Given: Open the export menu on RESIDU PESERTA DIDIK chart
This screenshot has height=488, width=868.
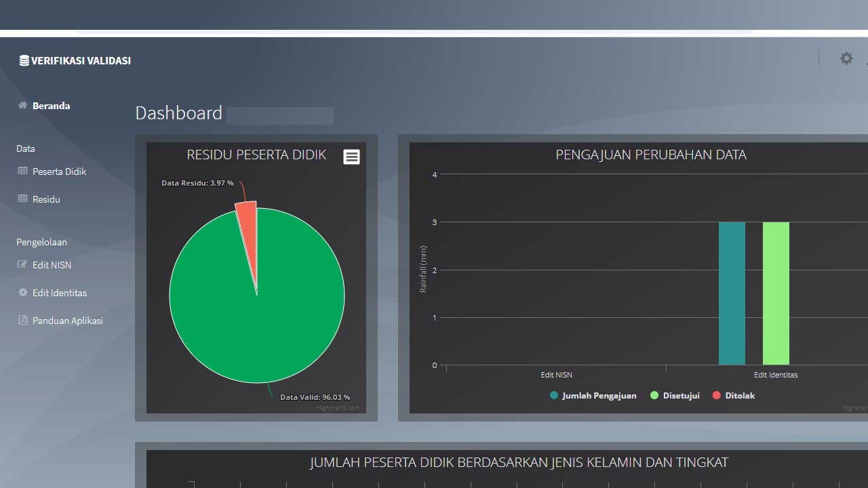Looking at the screenshot, I should (351, 157).
